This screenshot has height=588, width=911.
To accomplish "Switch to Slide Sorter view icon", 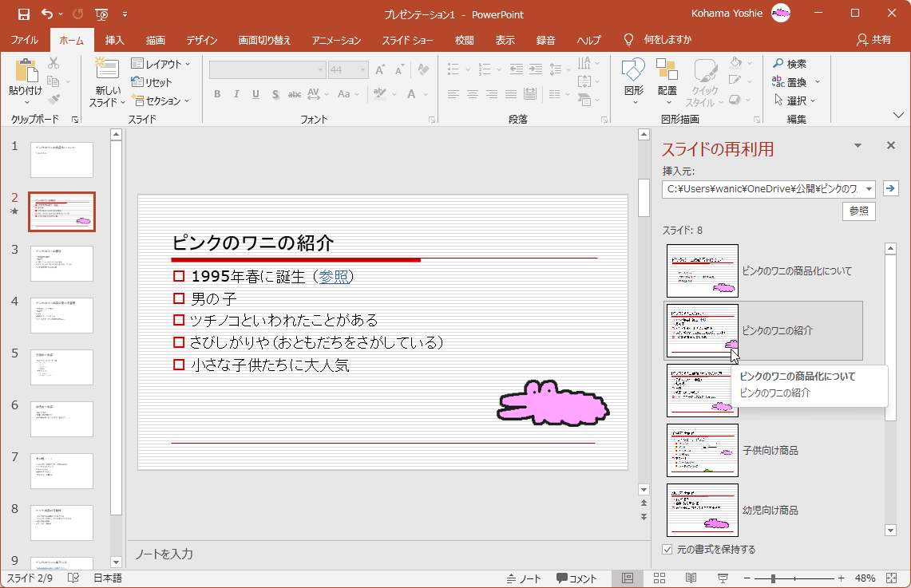I will click(659, 578).
